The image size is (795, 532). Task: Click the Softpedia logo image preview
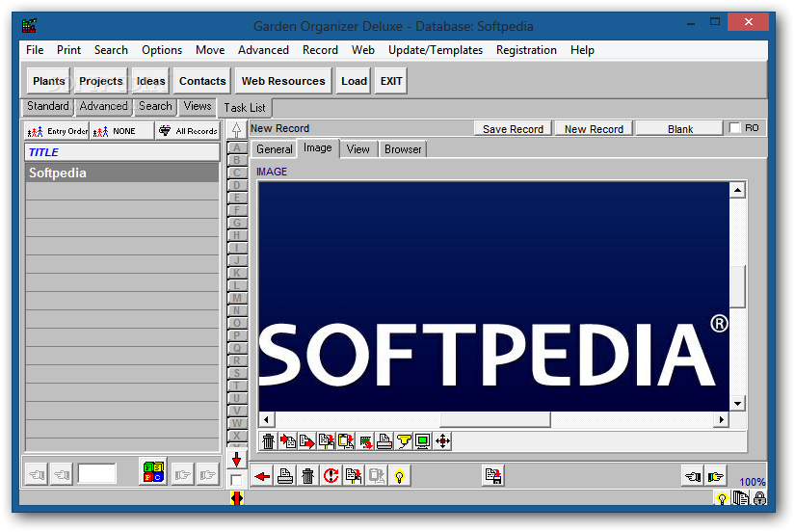tap(493, 296)
